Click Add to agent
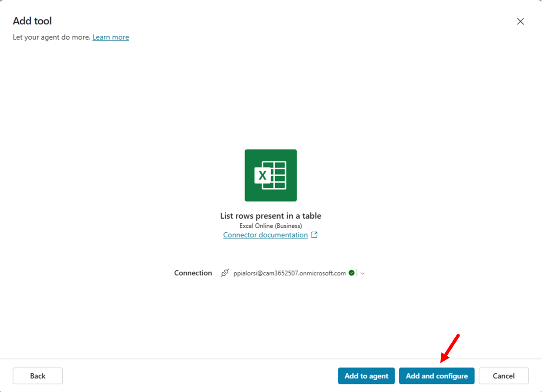 (366, 376)
